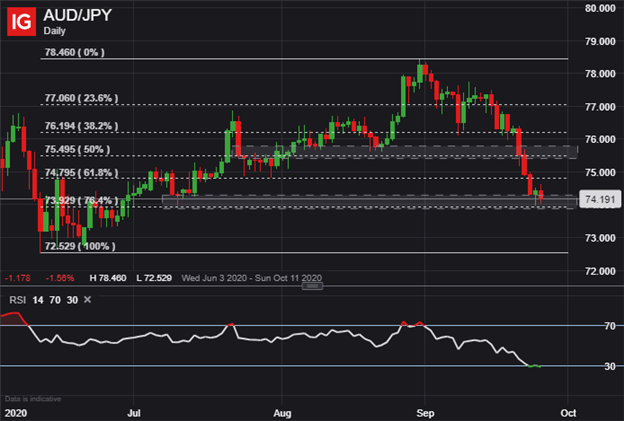Click the 80.000 price axis label
Screen dimensions: 624x421
pyautogui.click(x=600, y=8)
